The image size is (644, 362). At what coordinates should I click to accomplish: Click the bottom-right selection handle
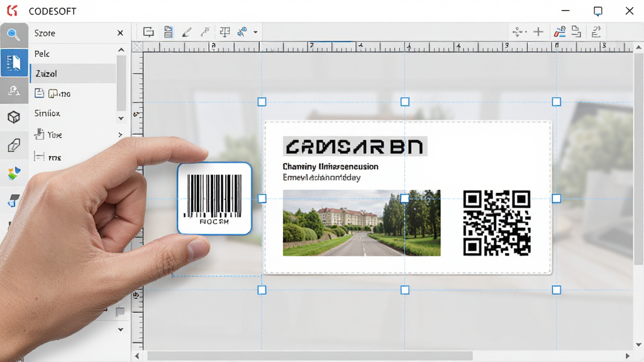[557, 290]
